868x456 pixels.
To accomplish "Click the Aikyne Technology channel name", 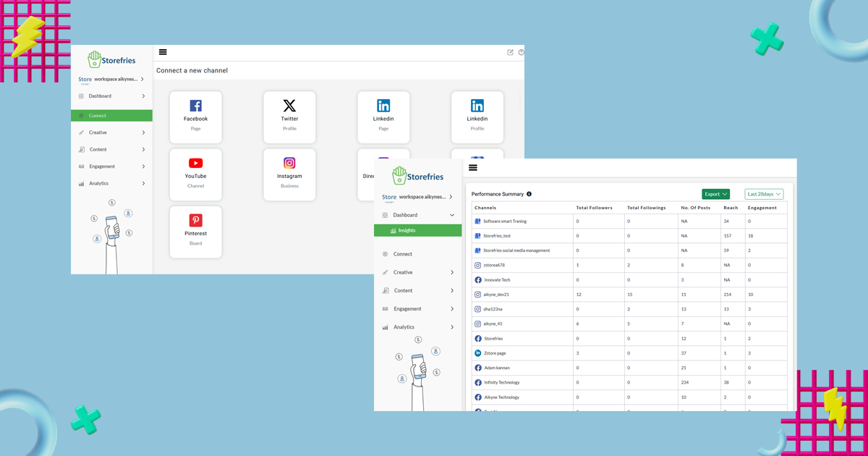I will pyautogui.click(x=501, y=397).
